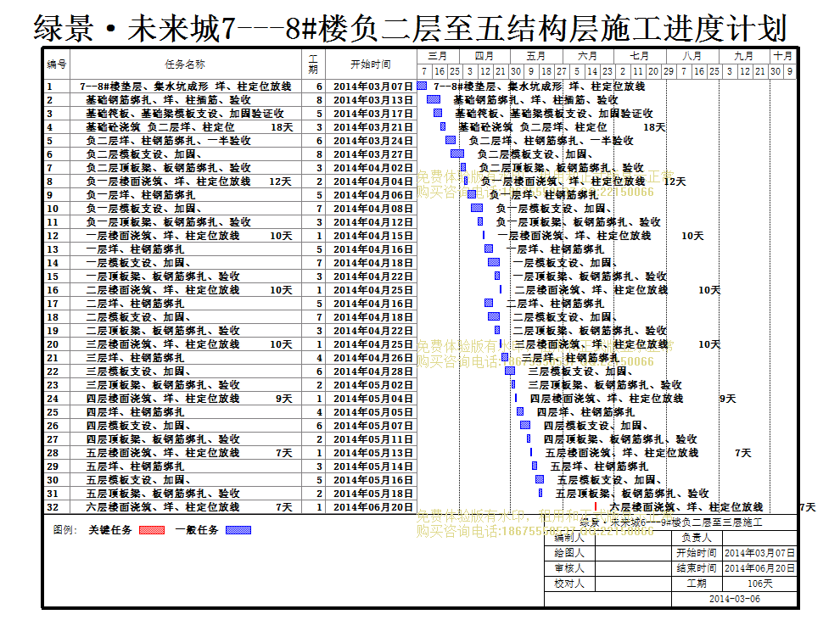
Task: Click the 校对人 cell in title block
Action: pyautogui.click(x=569, y=584)
